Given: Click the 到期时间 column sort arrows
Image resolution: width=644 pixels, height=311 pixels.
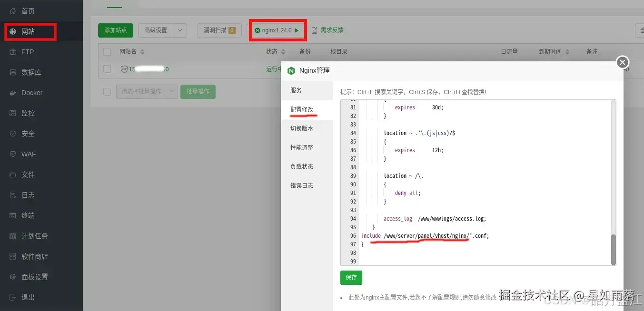Looking at the screenshot, I should 566,51.
